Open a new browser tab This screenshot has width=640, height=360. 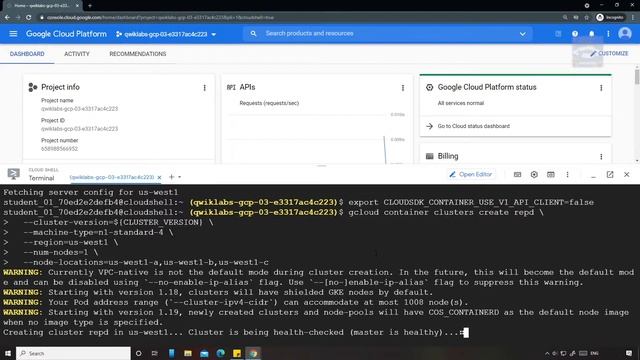point(90,6)
